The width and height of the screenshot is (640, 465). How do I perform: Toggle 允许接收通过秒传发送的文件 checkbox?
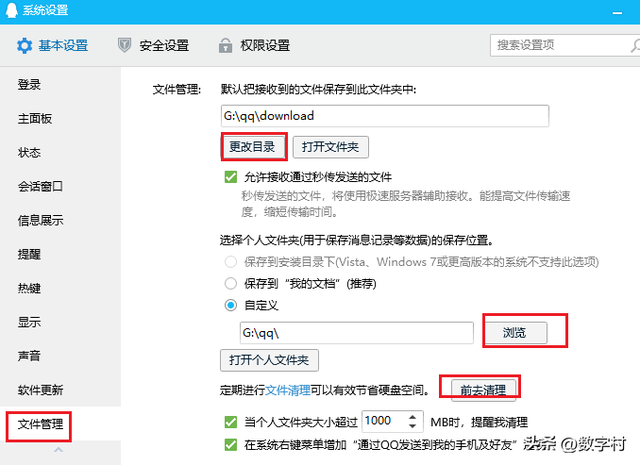click(231, 177)
